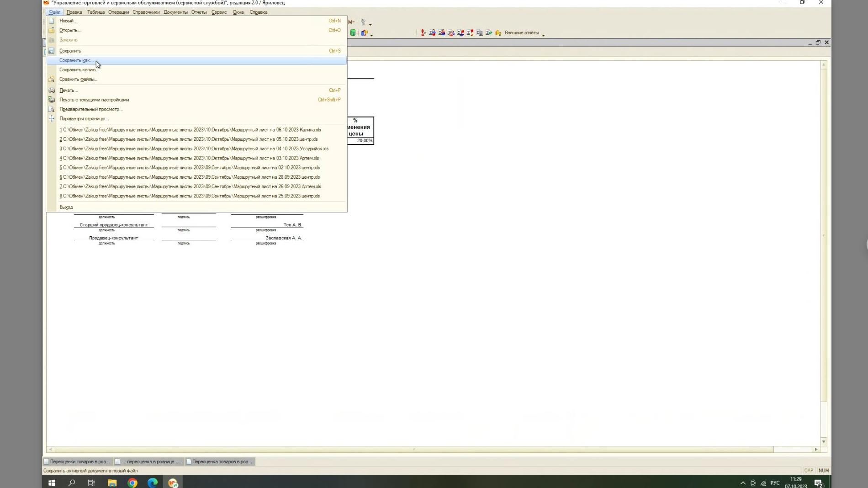Viewport: 868px width, 488px height.
Task: Open recent file 02.10.2023 центр.xls
Action: [x=196, y=168]
